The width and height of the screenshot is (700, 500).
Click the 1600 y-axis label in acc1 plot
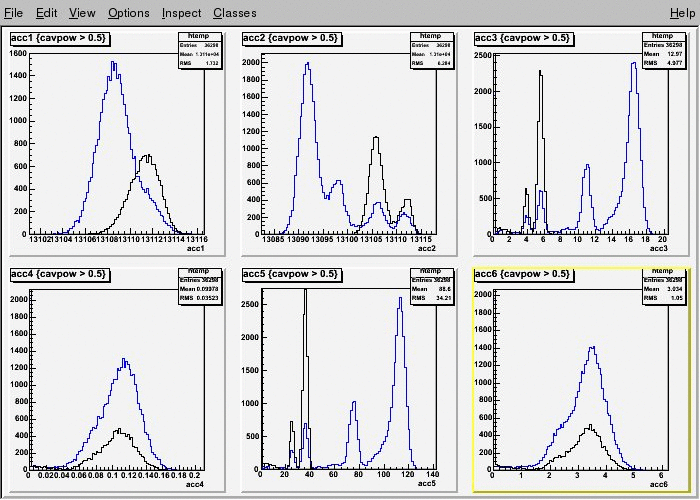point(18,53)
